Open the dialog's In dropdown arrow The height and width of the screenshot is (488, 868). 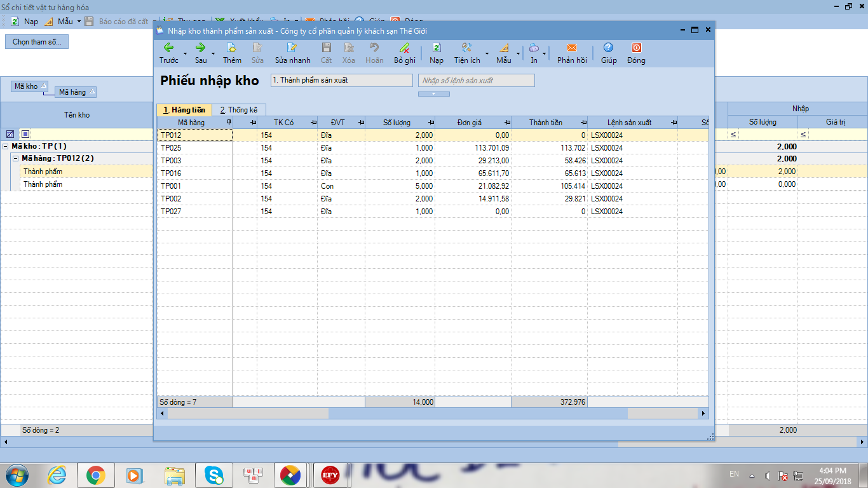click(545, 53)
